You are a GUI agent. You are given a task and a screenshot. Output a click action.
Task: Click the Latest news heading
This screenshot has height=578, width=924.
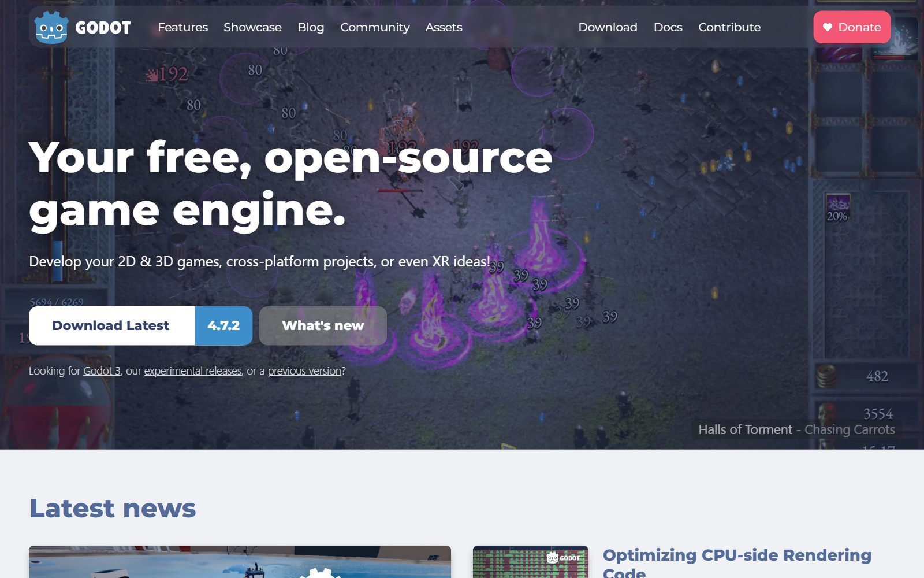[113, 509]
